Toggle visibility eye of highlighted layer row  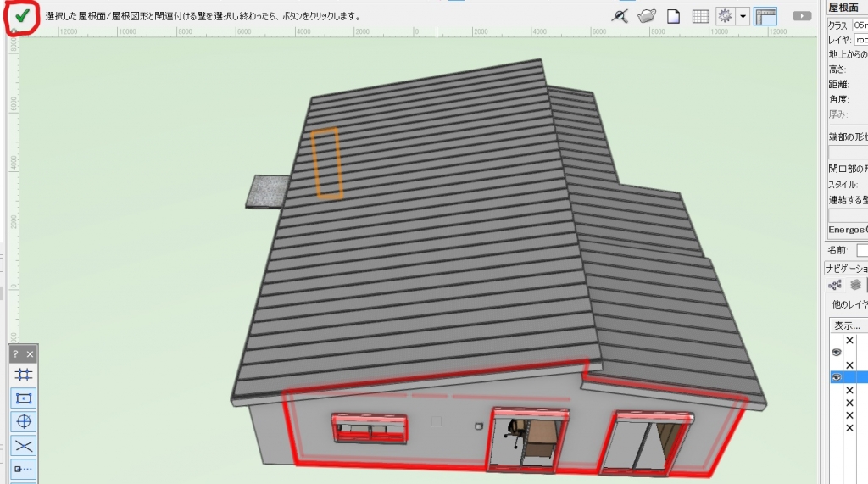tap(836, 376)
